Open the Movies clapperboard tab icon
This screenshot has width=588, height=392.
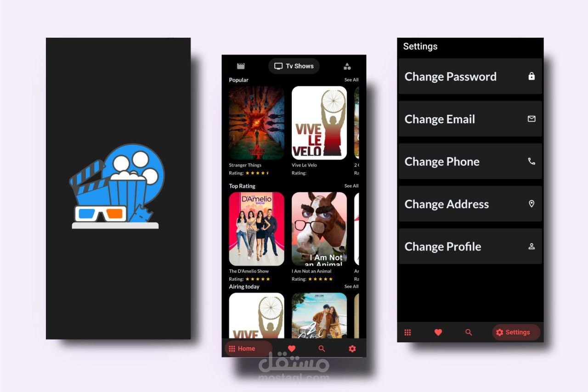(x=241, y=66)
